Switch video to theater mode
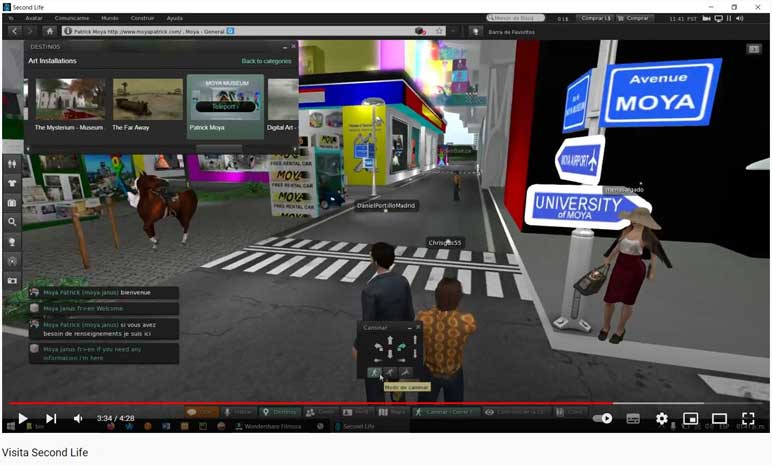This screenshot has height=465, width=772. click(x=718, y=418)
